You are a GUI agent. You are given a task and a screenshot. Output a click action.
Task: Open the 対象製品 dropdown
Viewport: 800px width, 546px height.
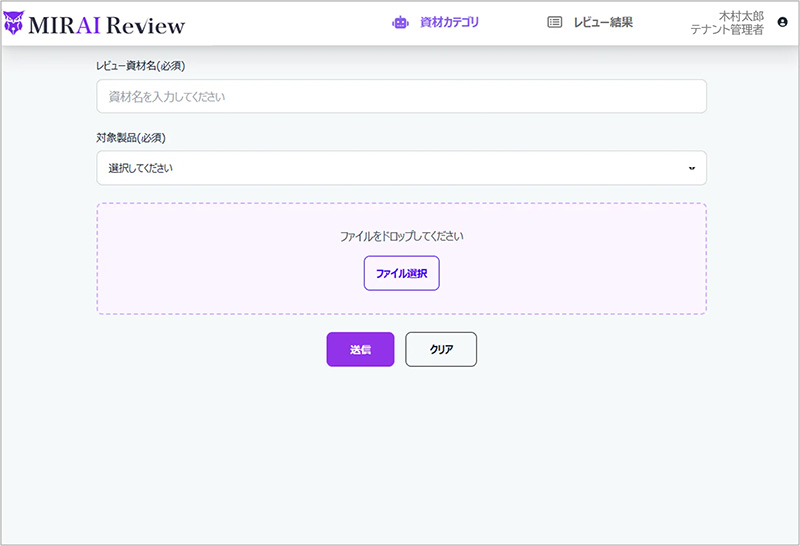pos(401,168)
